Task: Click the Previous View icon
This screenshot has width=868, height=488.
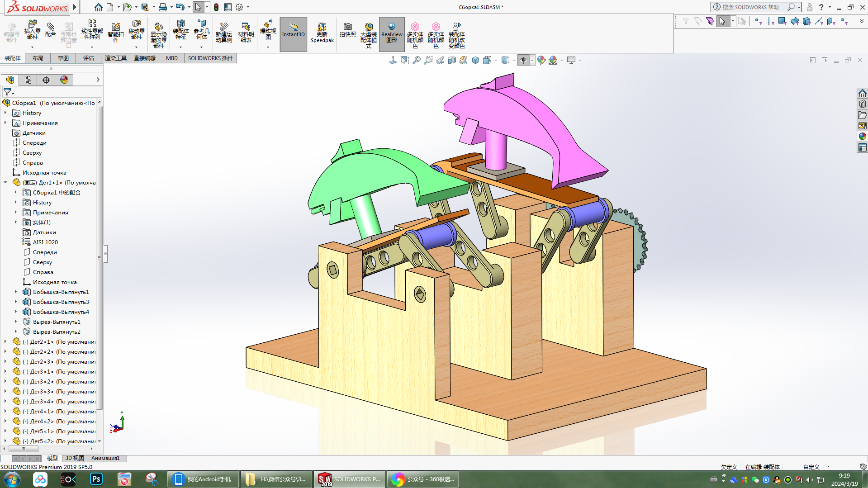Action: 440,60
